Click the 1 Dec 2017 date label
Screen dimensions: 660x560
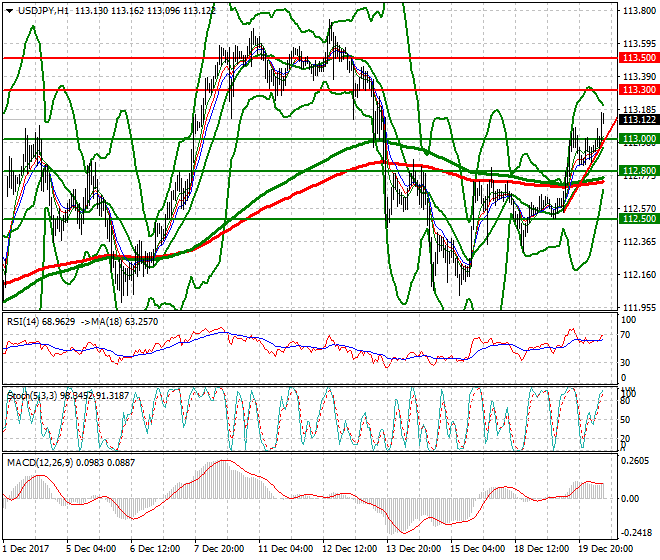pos(27,549)
